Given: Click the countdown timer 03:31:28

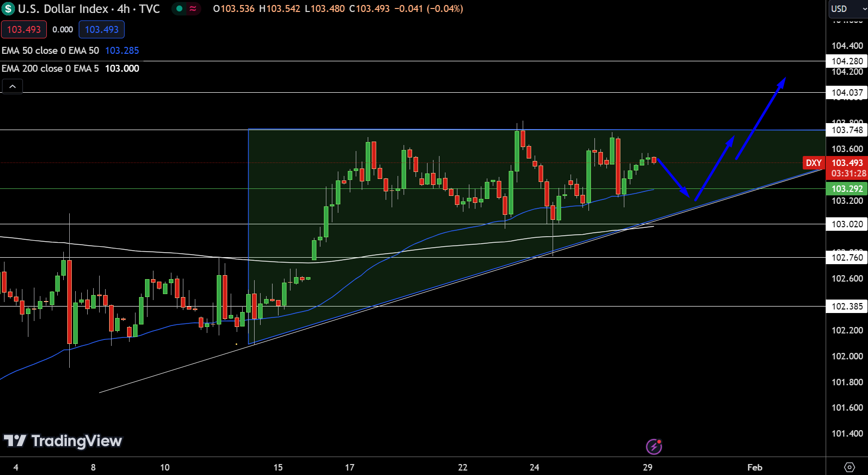Looking at the screenshot, I should point(849,173).
